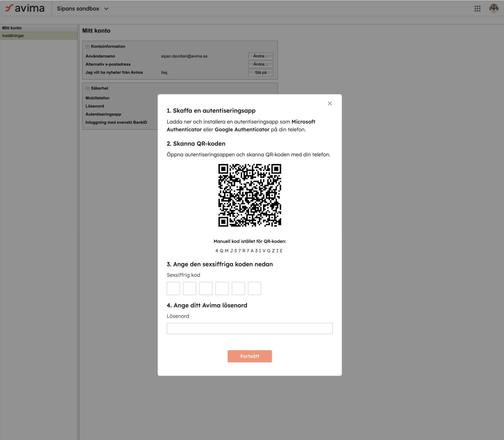Focus the fourth digit code box

click(x=222, y=288)
